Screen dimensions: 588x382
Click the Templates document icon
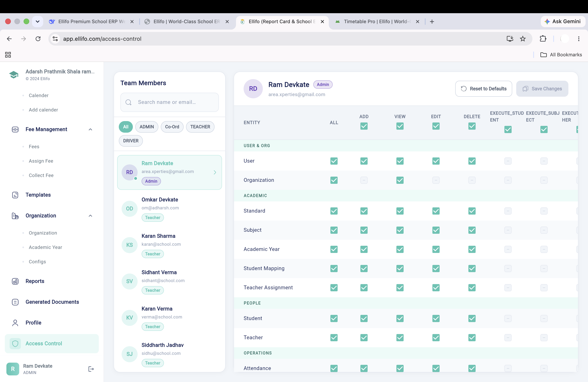(15, 195)
